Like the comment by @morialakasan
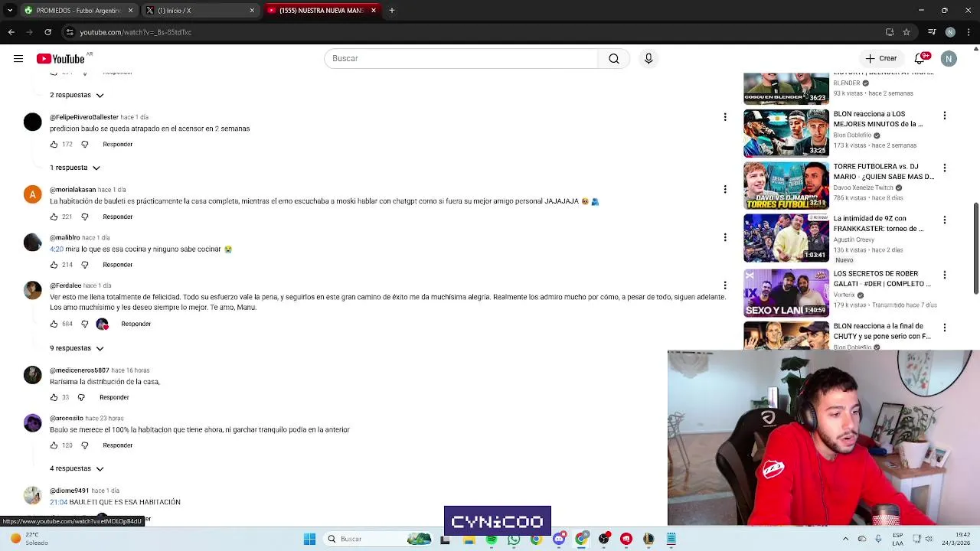This screenshot has height=551, width=980. pyautogui.click(x=54, y=217)
